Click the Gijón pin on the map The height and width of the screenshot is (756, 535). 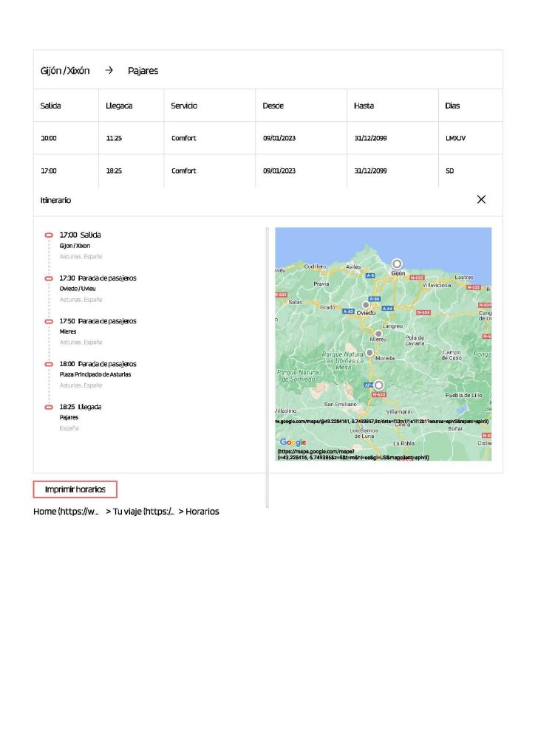[x=397, y=264]
